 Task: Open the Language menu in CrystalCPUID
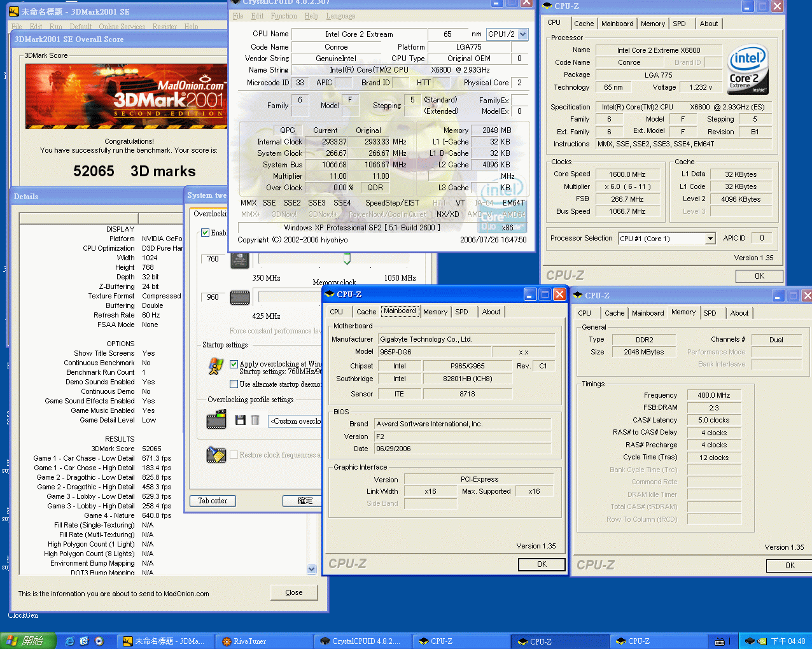(x=340, y=16)
